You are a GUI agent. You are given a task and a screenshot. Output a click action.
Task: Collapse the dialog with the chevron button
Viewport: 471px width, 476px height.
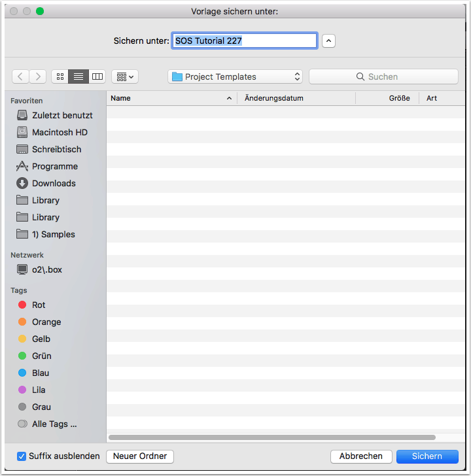click(x=329, y=41)
